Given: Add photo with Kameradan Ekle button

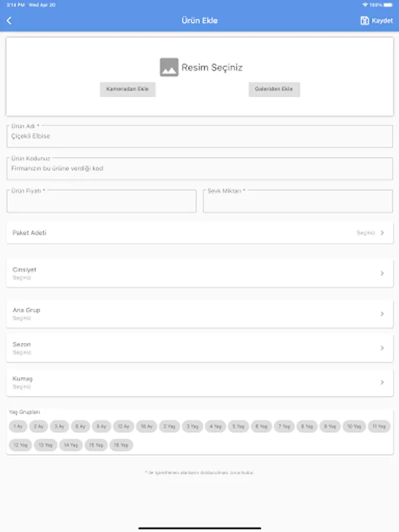Looking at the screenshot, I should [128, 89].
